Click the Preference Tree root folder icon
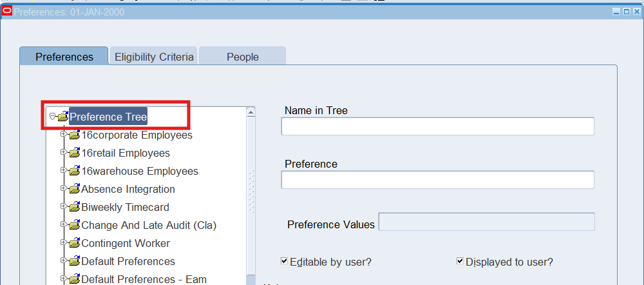Screen dimensions: 644x285 coord(62,117)
